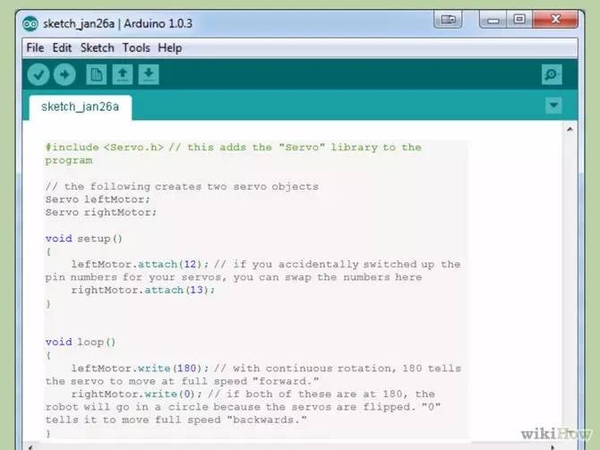Open the Tools menu
Viewport: 600px width, 450px height.
point(136,48)
